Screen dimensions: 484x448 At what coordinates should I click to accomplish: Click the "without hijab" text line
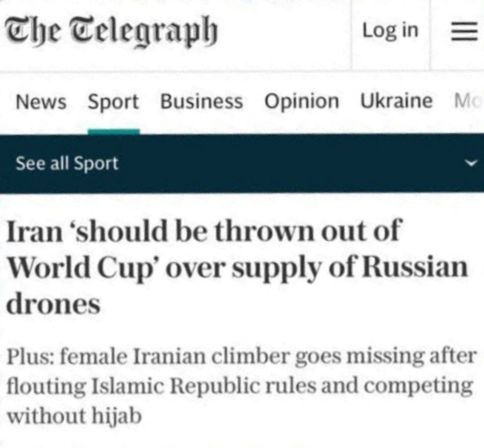74,416
